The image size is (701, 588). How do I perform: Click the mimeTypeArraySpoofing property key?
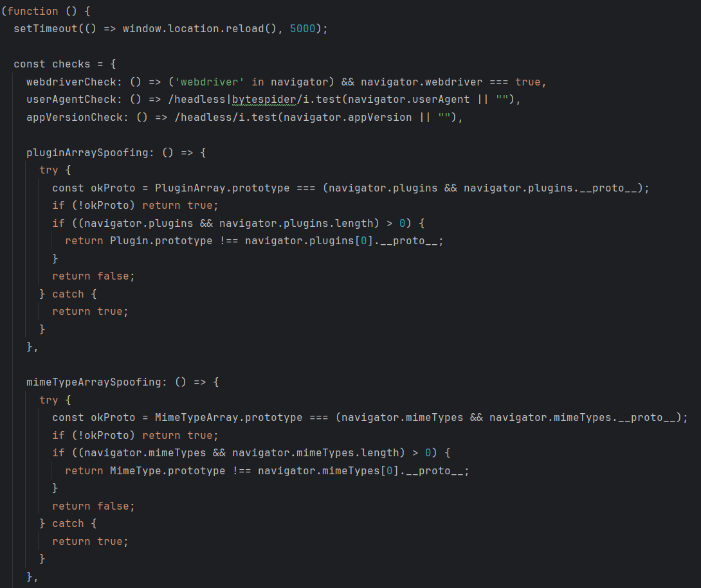point(96,382)
